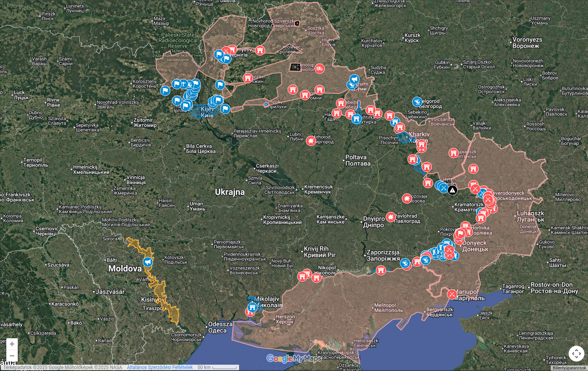Click the red explosion marker at Pavlohrad
Screen dimensions: 588x371
(x=390, y=217)
